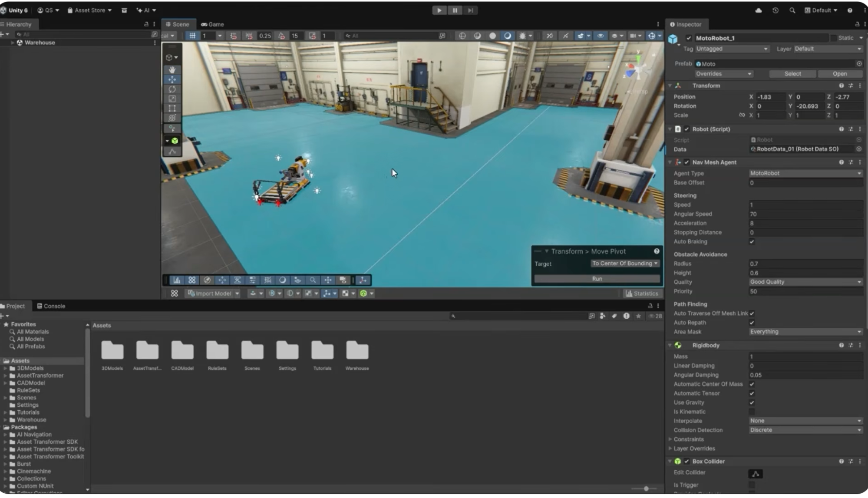Image resolution: width=868 pixels, height=498 pixels.
Task: Open the Asset Store menu
Action: [x=89, y=10]
